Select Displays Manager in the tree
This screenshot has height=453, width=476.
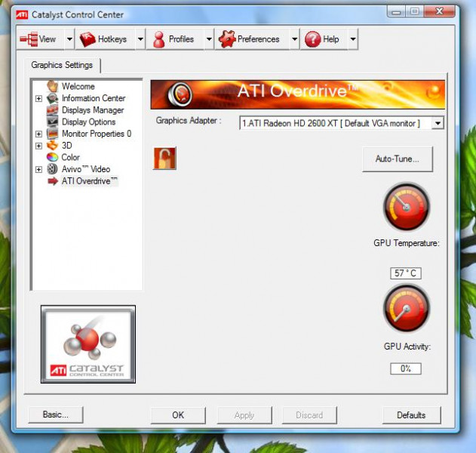tap(93, 110)
